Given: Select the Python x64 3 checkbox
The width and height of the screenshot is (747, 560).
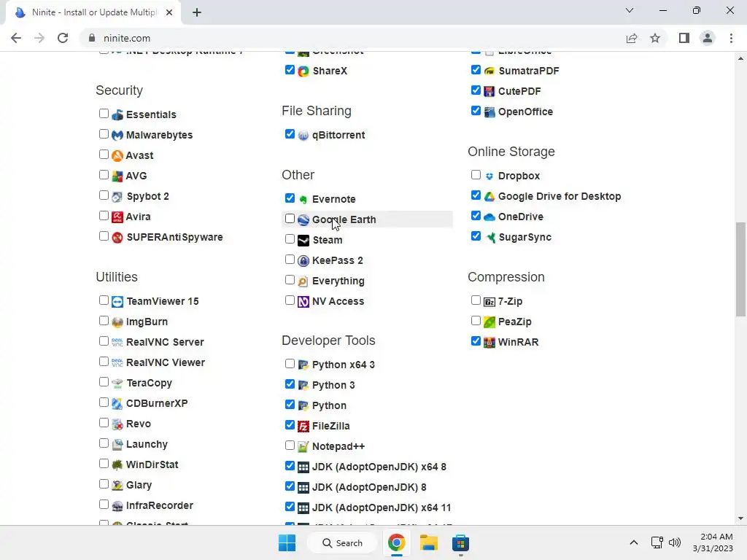Looking at the screenshot, I should coord(290,363).
